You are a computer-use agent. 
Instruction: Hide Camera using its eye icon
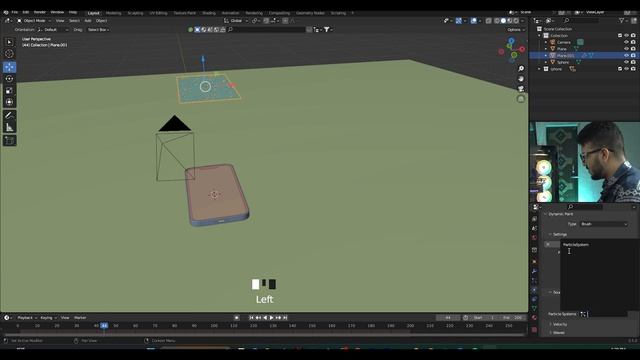(x=627, y=42)
